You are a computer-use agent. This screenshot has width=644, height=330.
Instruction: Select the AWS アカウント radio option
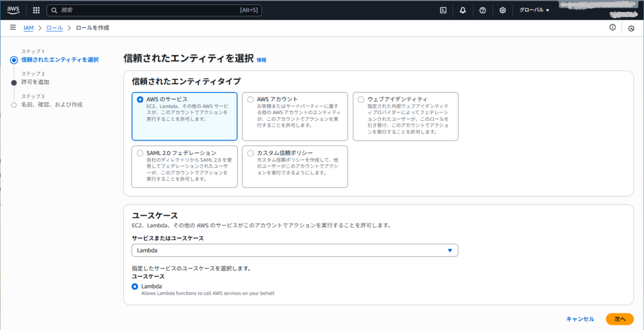pos(251,100)
